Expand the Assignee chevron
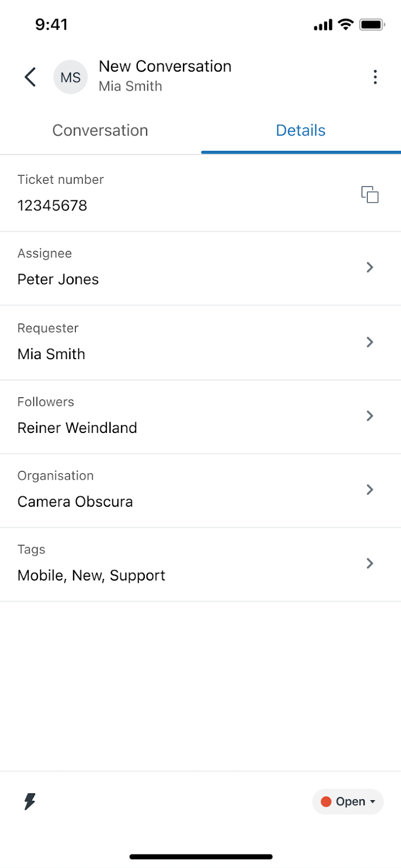 (370, 267)
